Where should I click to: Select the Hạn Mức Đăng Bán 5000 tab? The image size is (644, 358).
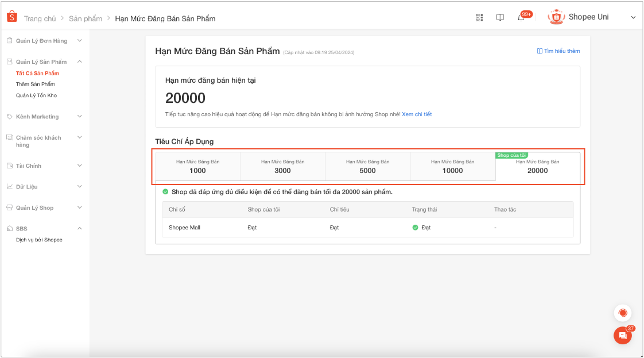pos(367,166)
